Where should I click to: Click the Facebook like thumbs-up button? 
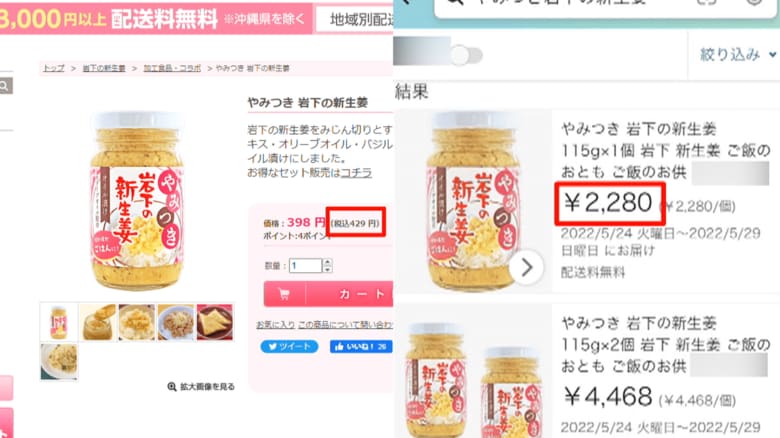(x=360, y=346)
